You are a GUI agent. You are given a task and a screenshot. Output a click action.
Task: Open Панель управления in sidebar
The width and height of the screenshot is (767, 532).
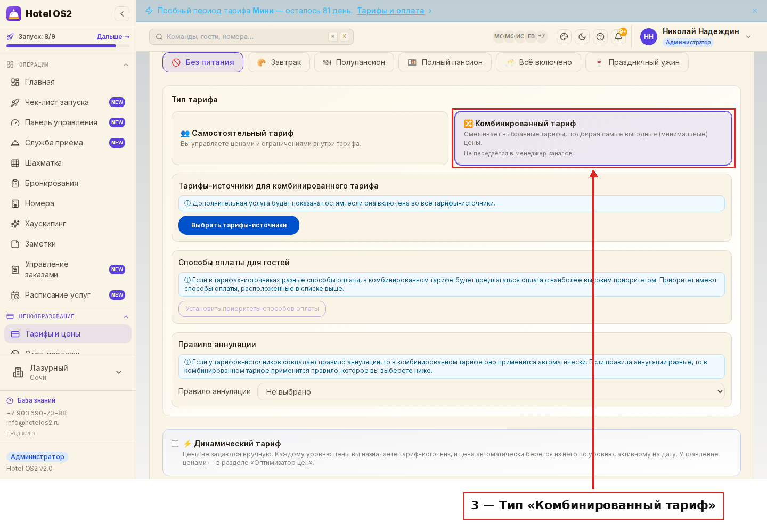pos(68,122)
